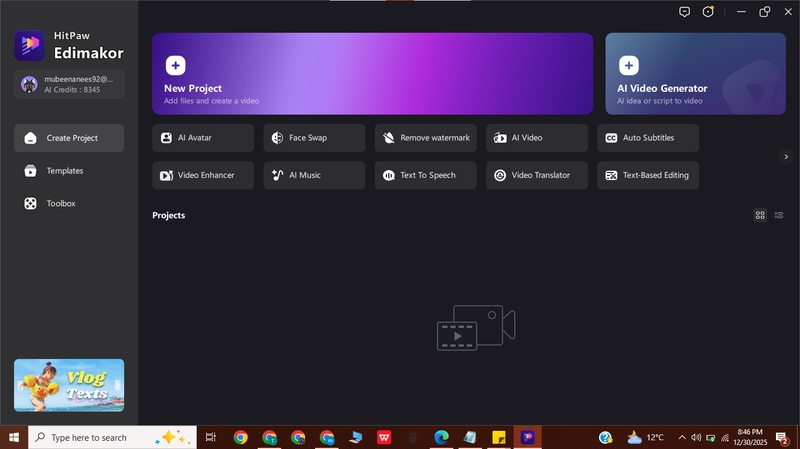Open the Text To Speech tool
Image resolution: width=800 pixels, height=449 pixels.
pos(426,175)
